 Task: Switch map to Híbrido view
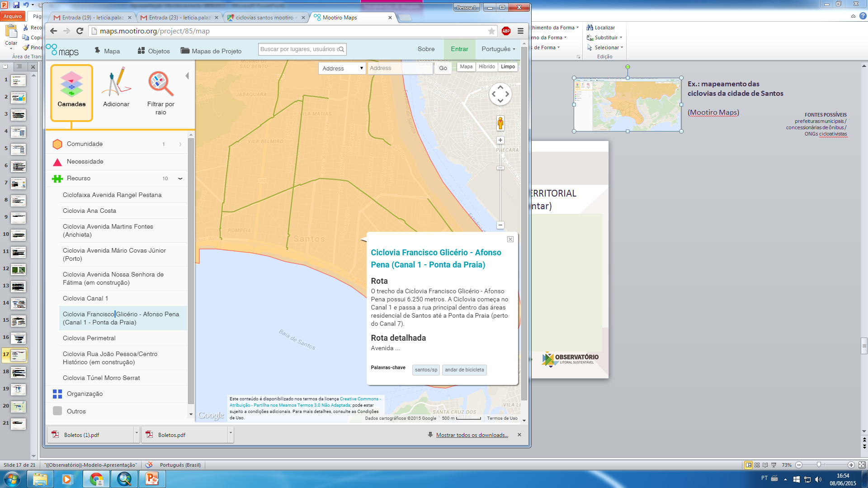click(487, 67)
